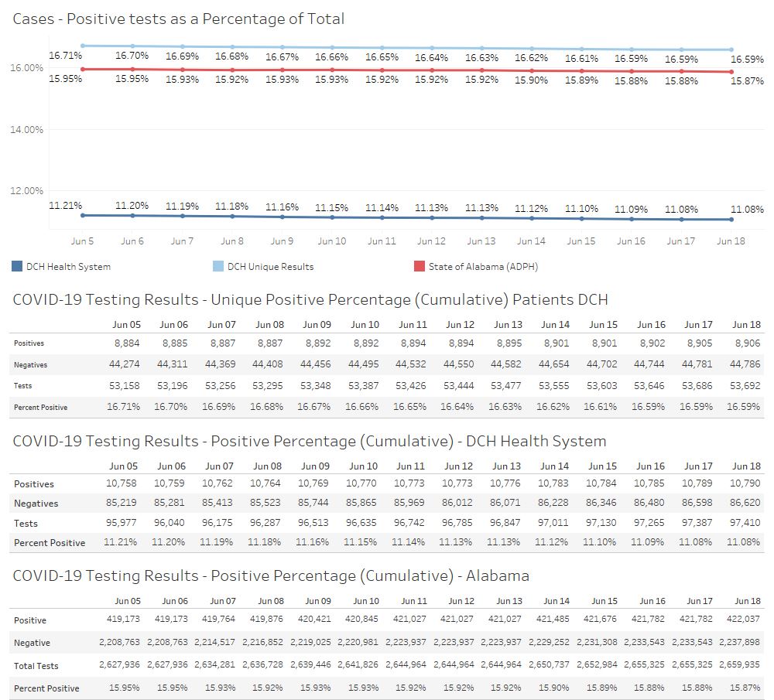Click the 85,744 Negatives cell
The image size is (774, 700).
313,503
